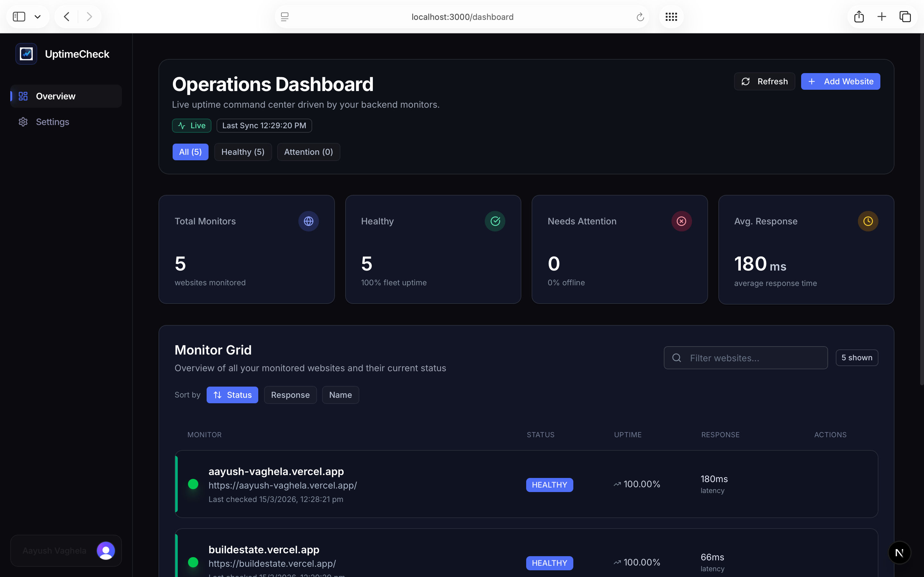Reload page with address bar icon

point(640,17)
